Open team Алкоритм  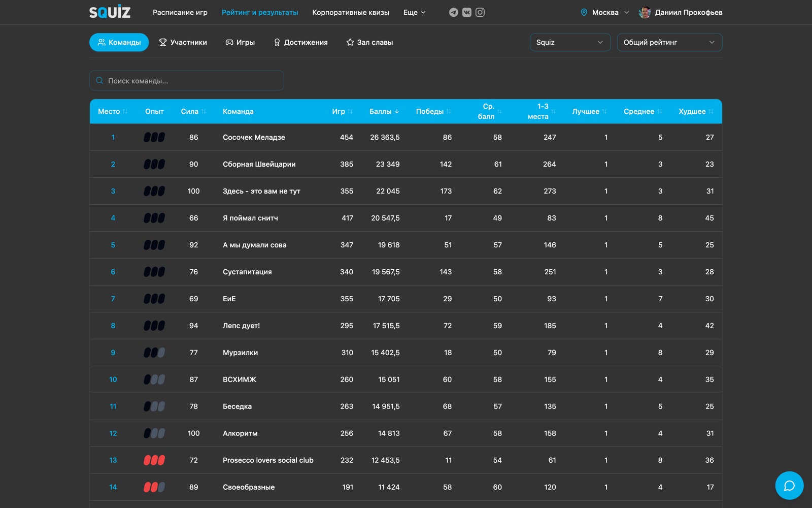pyautogui.click(x=240, y=433)
